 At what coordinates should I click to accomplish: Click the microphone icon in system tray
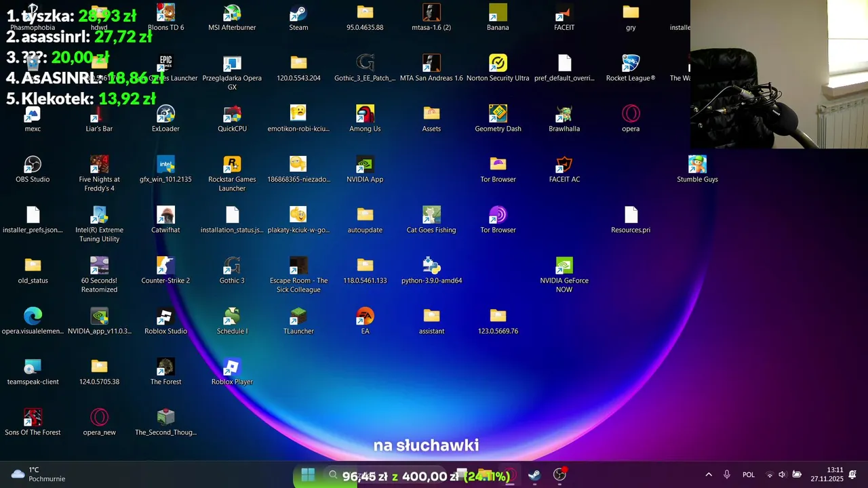click(727, 475)
